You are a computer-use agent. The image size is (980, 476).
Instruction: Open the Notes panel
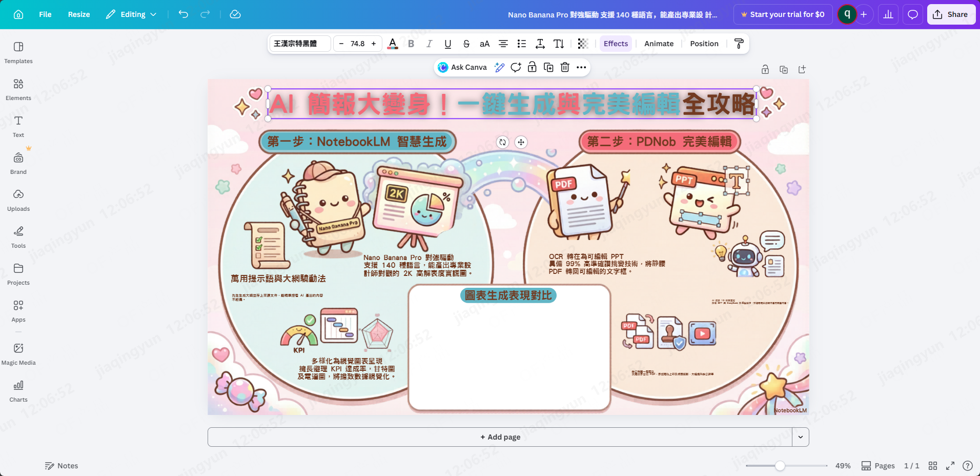click(62, 466)
